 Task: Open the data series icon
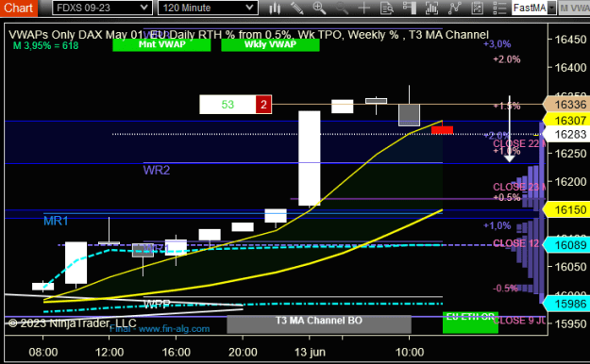click(431, 8)
